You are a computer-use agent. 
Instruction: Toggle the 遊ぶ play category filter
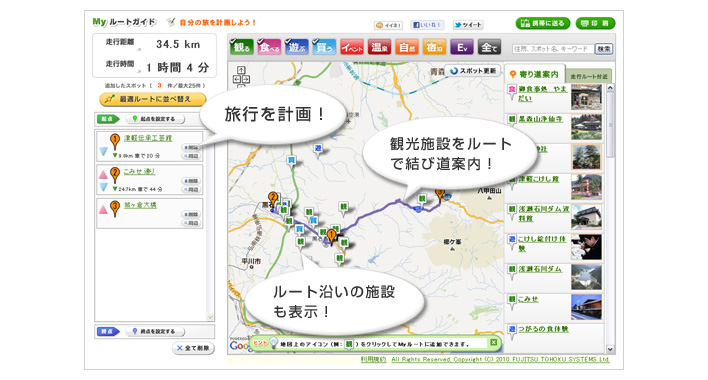click(297, 47)
